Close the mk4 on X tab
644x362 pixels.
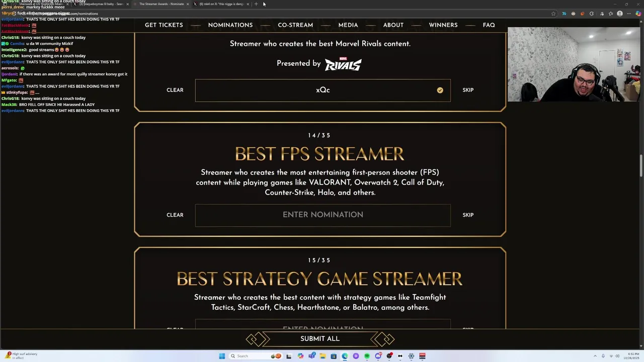(x=248, y=4)
